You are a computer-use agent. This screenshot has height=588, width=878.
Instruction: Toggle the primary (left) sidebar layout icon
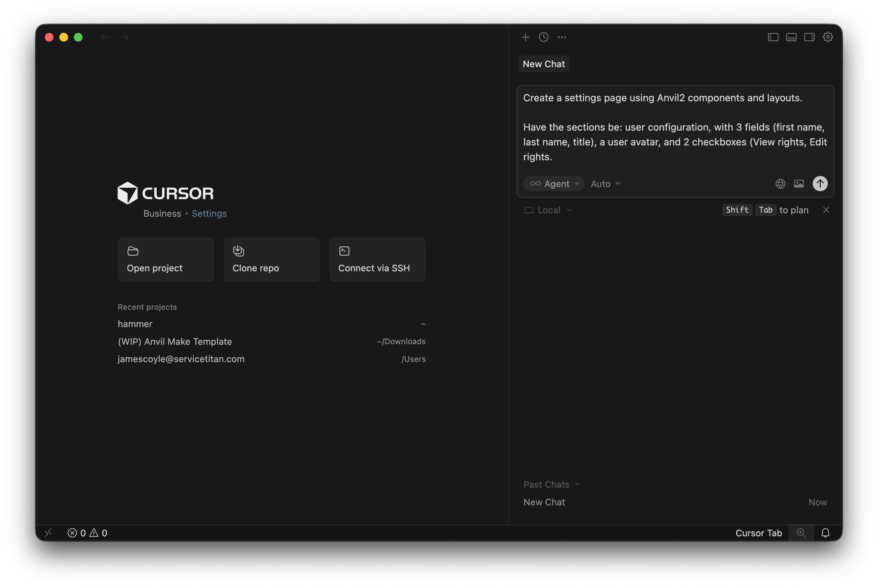773,37
